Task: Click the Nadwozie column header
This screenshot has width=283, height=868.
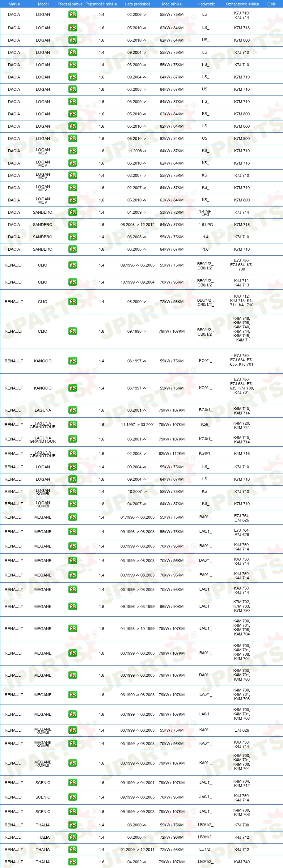Action: [206, 4]
